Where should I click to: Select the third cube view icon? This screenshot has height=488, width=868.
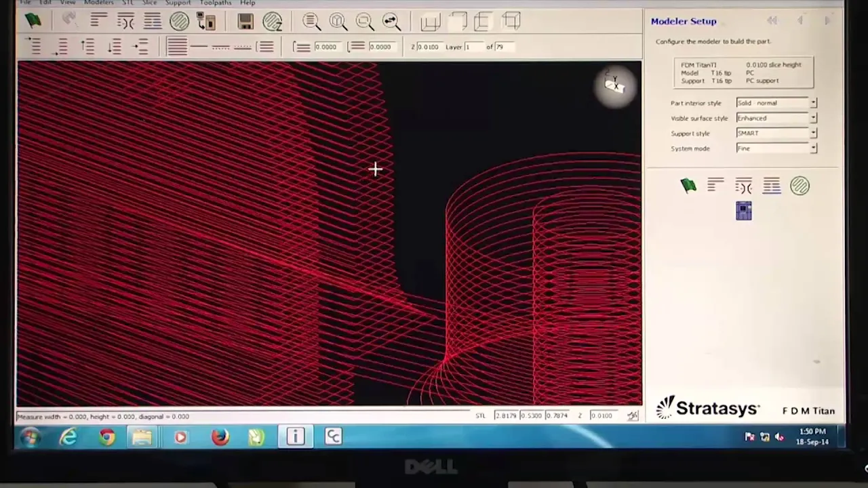484,22
